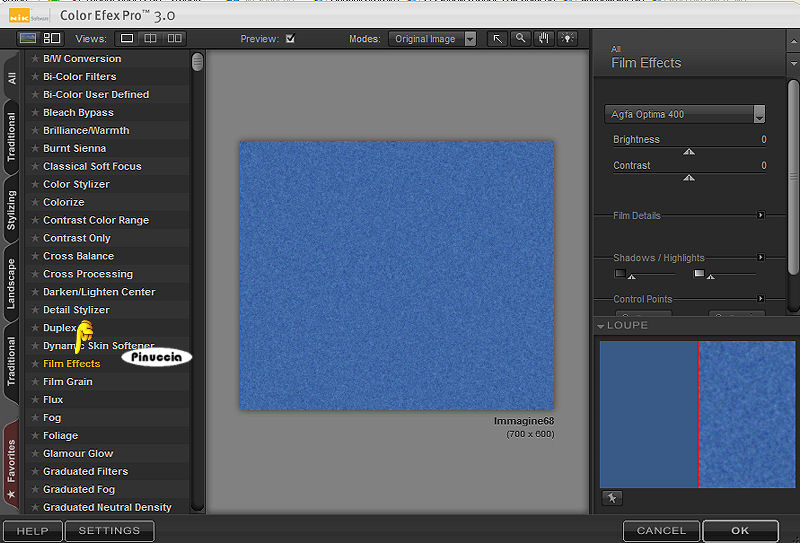Select the Graduated Filters entry
This screenshot has width=800, height=543.
(x=86, y=472)
